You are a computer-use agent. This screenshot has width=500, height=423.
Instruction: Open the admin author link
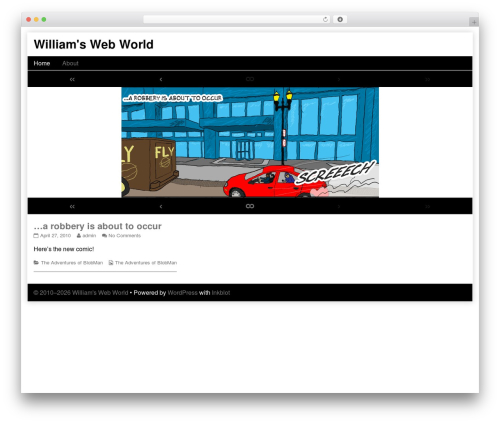(89, 236)
